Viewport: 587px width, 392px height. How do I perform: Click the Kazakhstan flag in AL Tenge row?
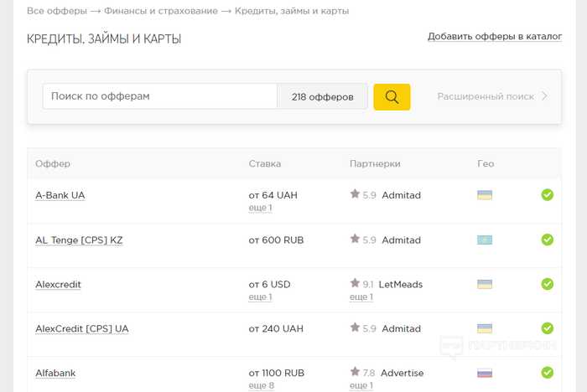(x=485, y=240)
